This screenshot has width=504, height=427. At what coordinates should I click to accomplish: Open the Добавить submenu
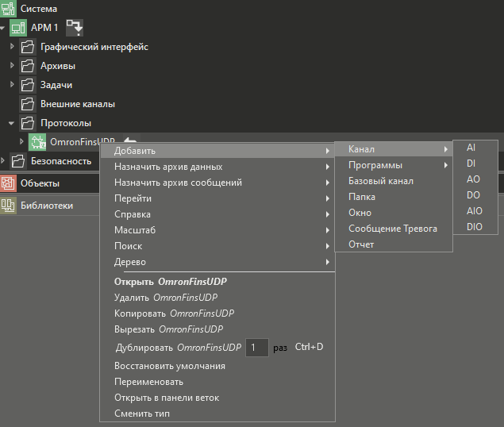click(217, 151)
